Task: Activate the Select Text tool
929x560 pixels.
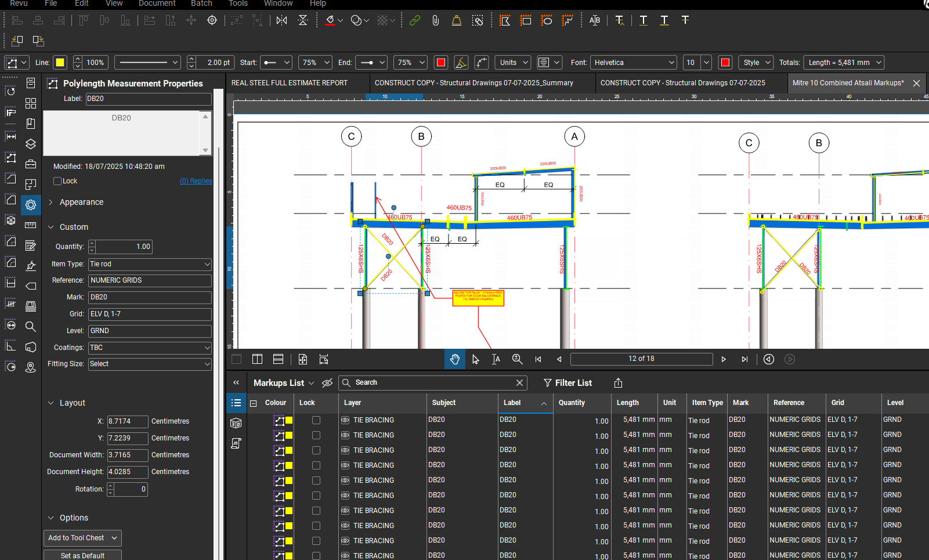Action: [496, 359]
